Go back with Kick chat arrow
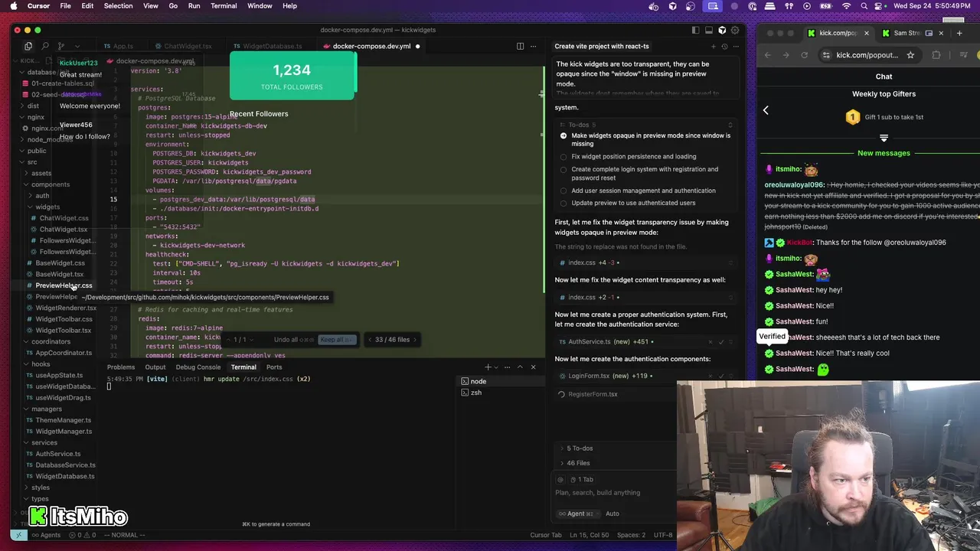 766,110
